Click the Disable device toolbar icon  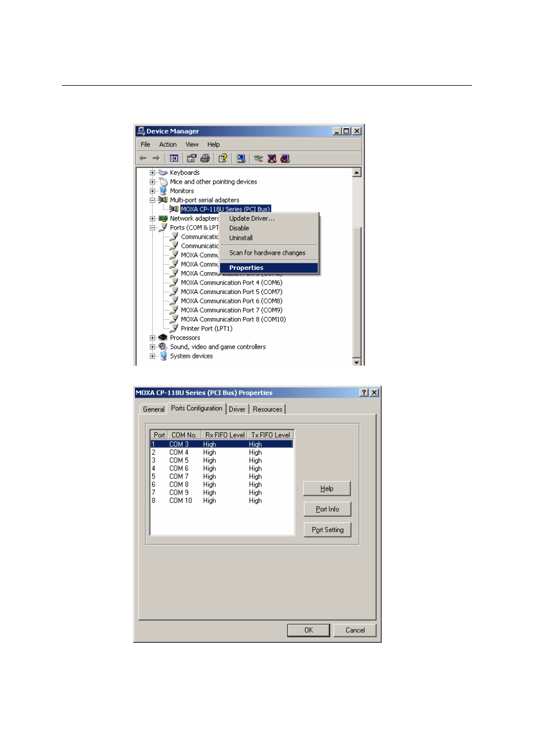point(285,158)
